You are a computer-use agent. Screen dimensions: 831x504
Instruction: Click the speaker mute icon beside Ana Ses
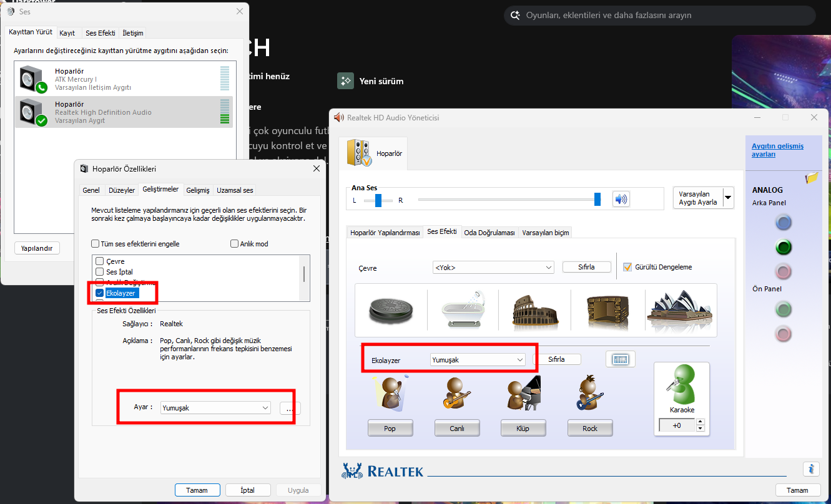coord(621,199)
